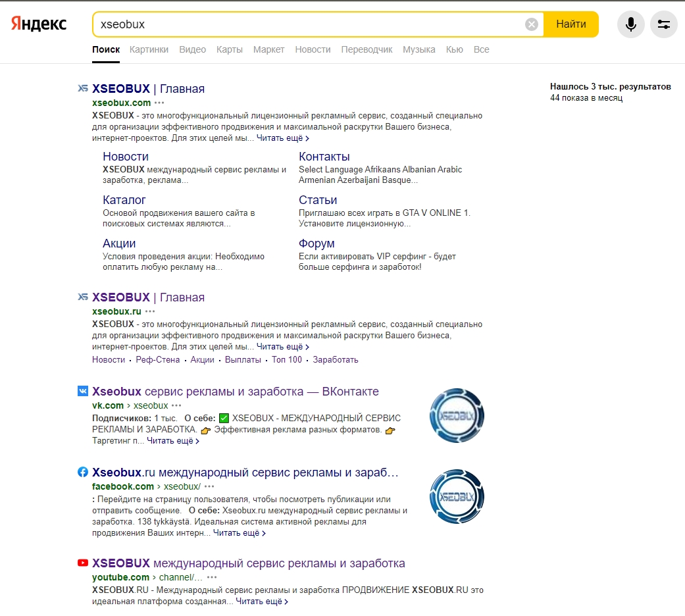Open the Новости sitelink under xseobux.com

tap(126, 157)
